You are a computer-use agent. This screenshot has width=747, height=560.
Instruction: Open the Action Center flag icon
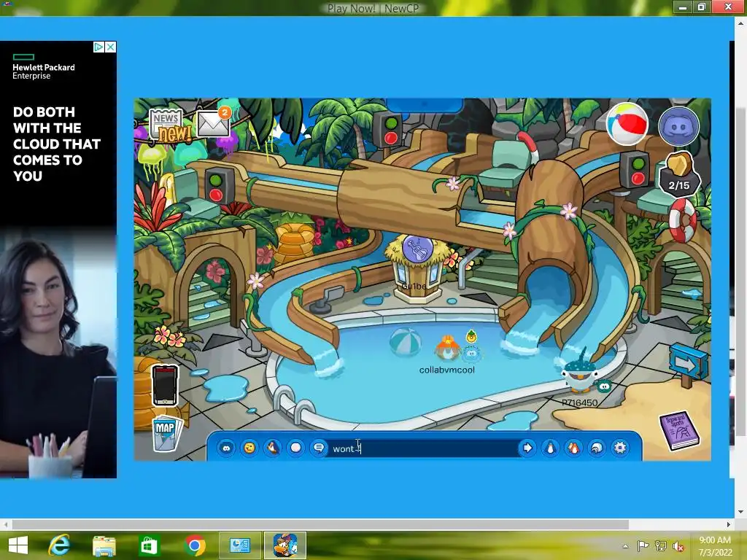[643, 546]
